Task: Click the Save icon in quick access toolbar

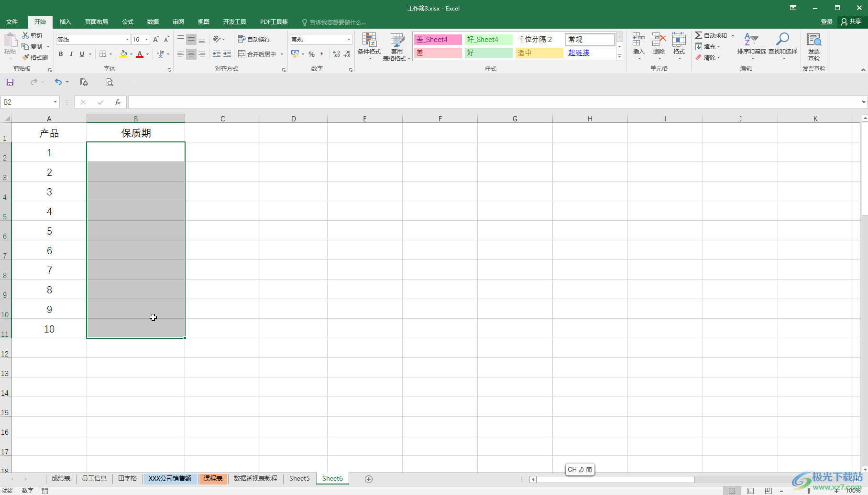Action: 10,82
